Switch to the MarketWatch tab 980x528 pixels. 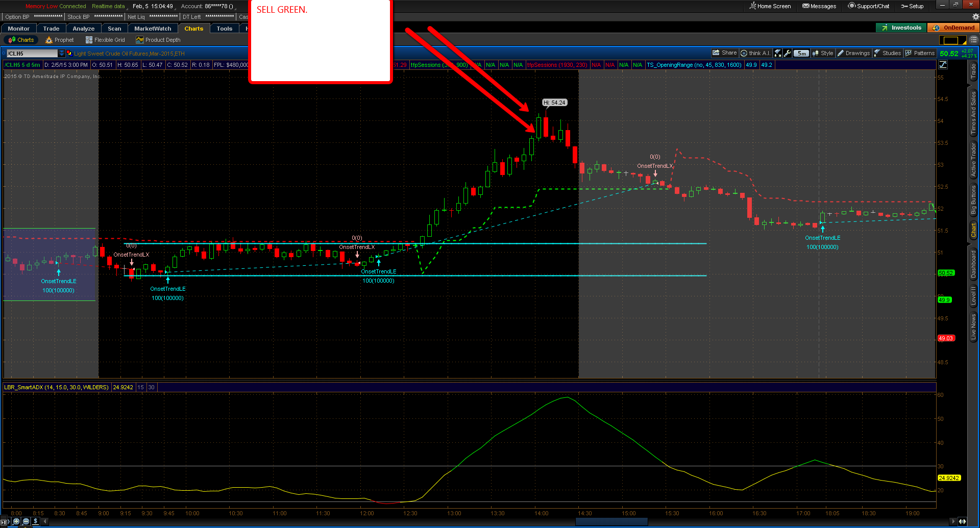tap(153, 29)
